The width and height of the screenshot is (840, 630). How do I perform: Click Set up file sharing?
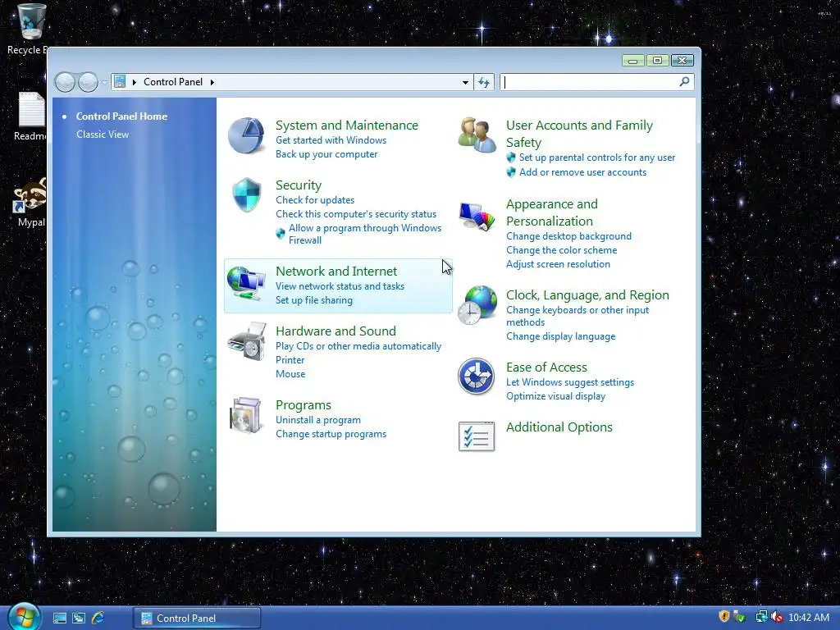[x=314, y=300]
